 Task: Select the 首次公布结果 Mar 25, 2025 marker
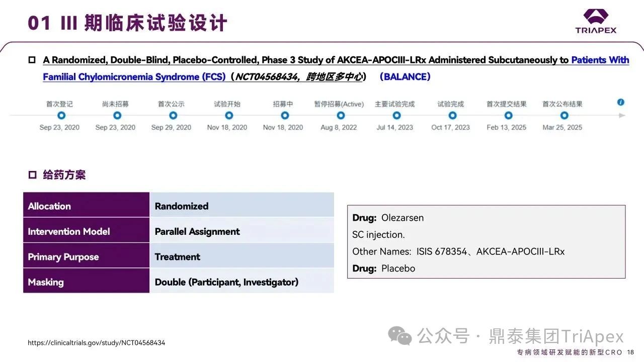coord(563,116)
